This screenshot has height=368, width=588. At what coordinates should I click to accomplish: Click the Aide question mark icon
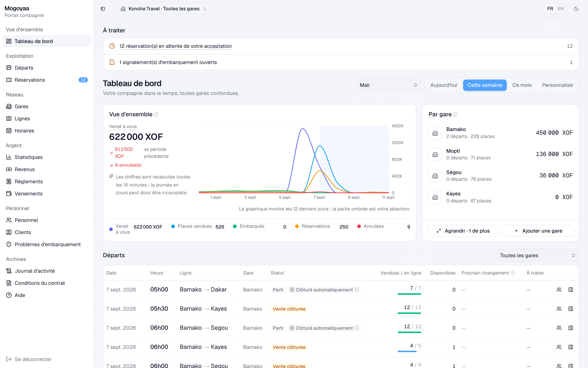9,295
